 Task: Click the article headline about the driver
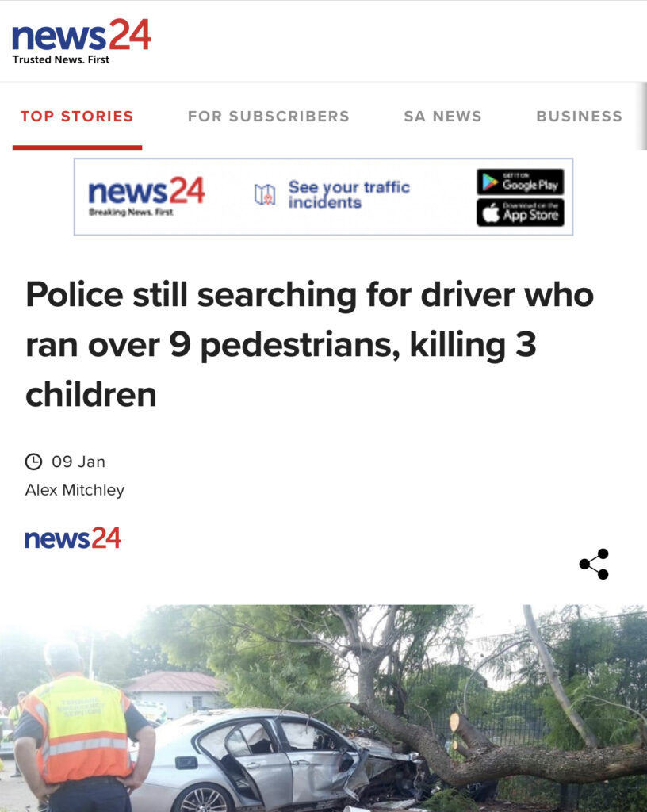pyautogui.click(x=309, y=344)
